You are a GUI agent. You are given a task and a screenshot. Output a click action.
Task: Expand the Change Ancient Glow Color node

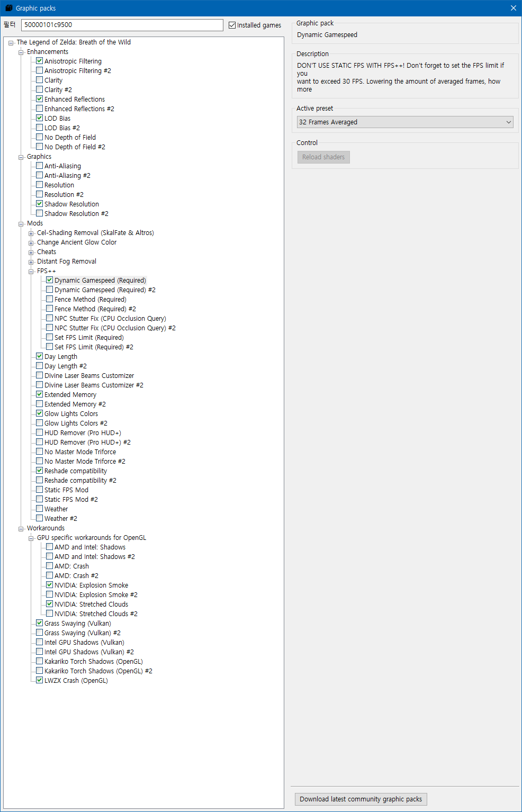[x=31, y=243]
